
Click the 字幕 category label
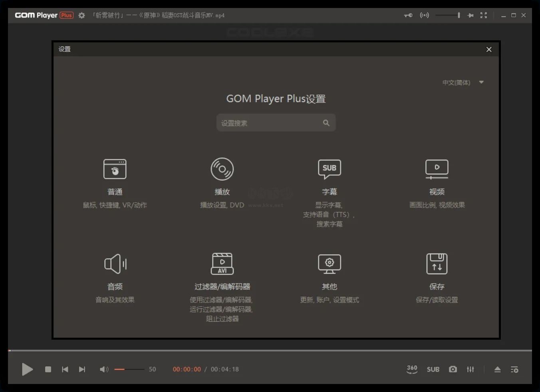(x=330, y=192)
